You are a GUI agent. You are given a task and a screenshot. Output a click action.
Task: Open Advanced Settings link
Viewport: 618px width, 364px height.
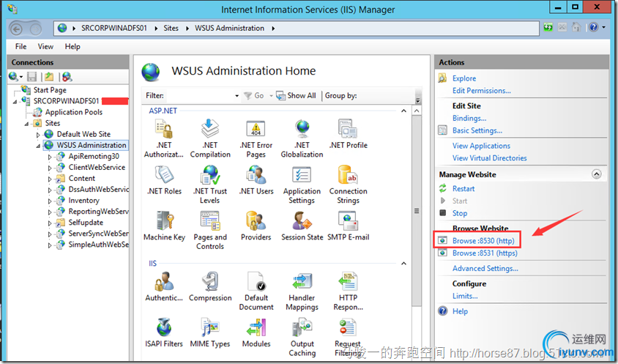click(485, 269)
